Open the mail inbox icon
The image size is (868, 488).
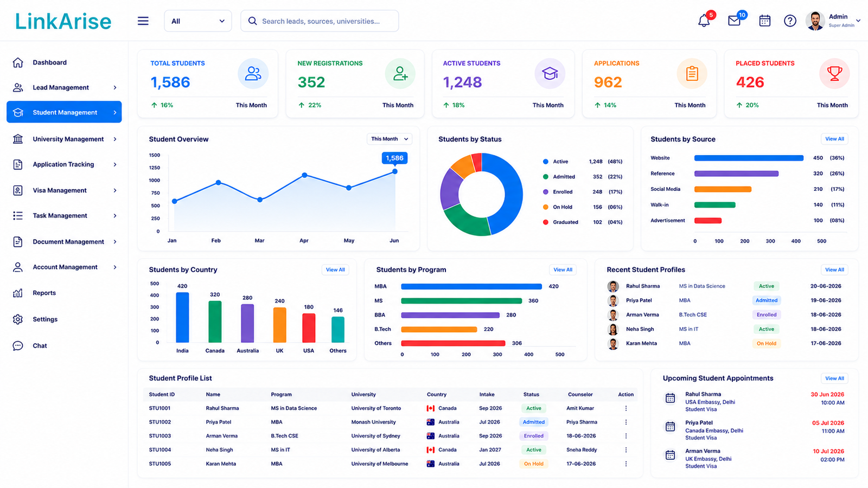click(x=734, y=21)
